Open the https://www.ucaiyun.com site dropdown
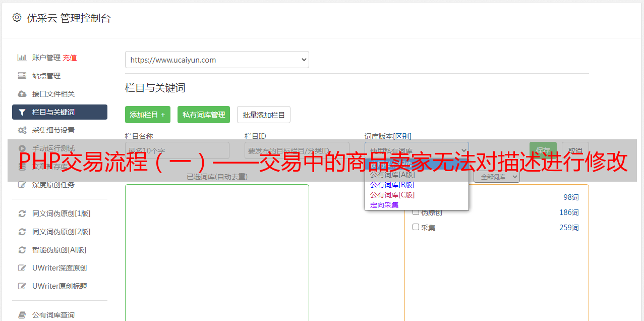Screen dimensions: 644x321 [x=217, y=60]
